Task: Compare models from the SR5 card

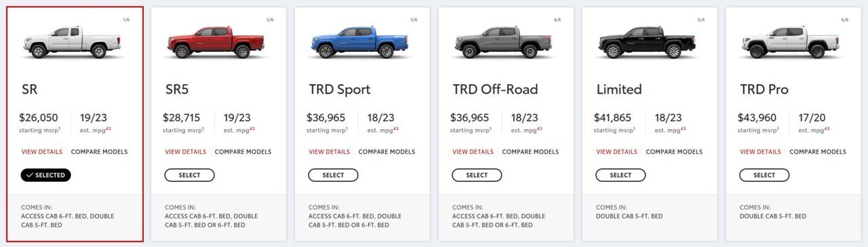Action: tap(243, 152)
